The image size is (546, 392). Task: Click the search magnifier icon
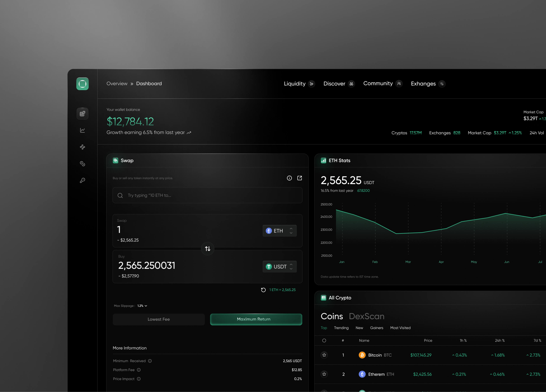(120, 196)
